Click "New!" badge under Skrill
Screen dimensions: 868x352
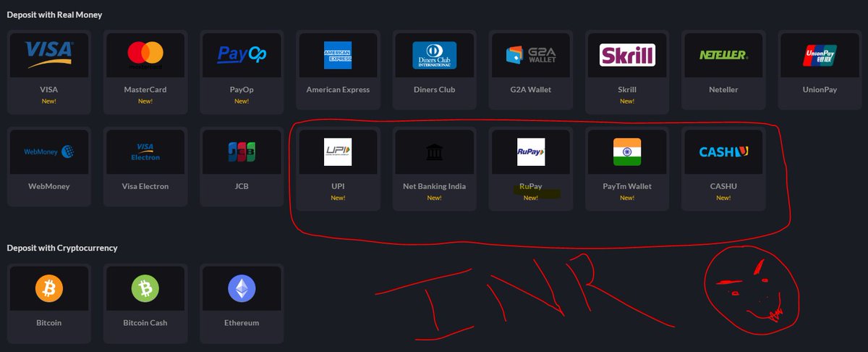point(627,101)
